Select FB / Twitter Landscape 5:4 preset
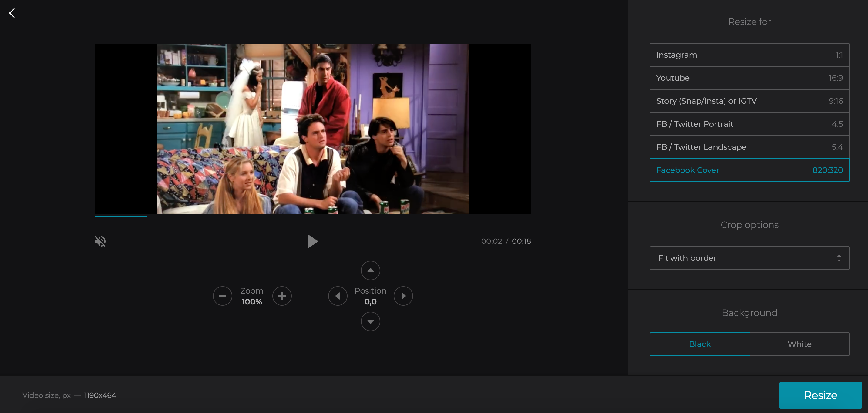Screen dimensions: 868x413 click(749, 147)
